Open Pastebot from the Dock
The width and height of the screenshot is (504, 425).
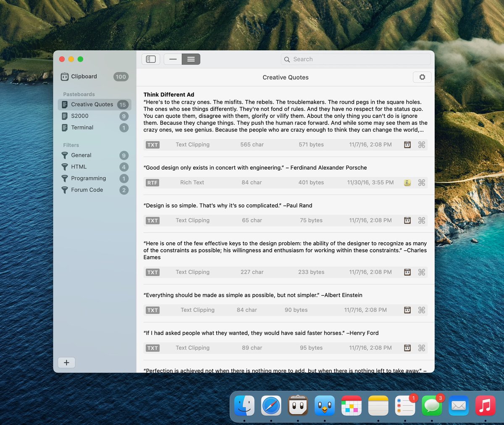pos(298,406)
